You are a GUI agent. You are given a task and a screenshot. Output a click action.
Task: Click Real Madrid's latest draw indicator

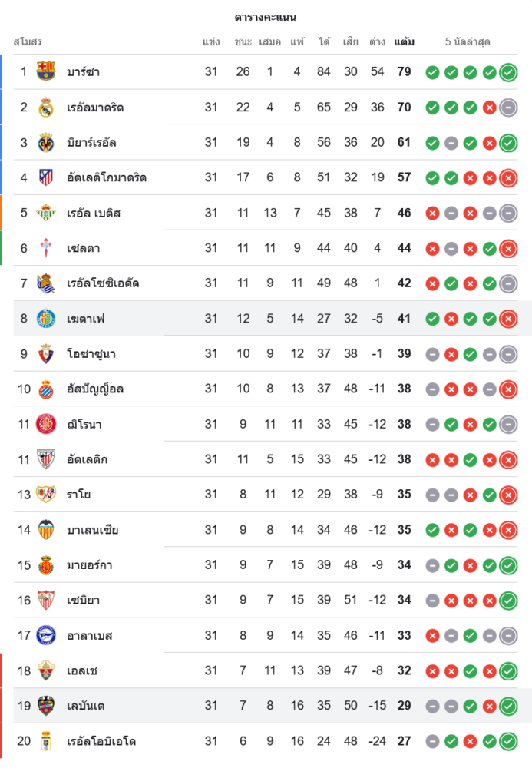click(508, 108)
